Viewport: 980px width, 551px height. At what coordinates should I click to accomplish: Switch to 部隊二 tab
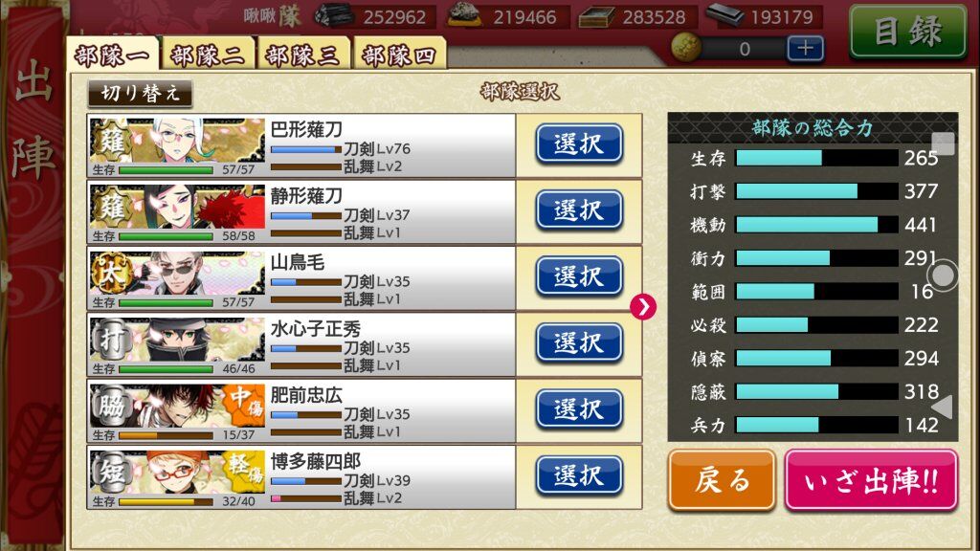(x=208, y=55)
